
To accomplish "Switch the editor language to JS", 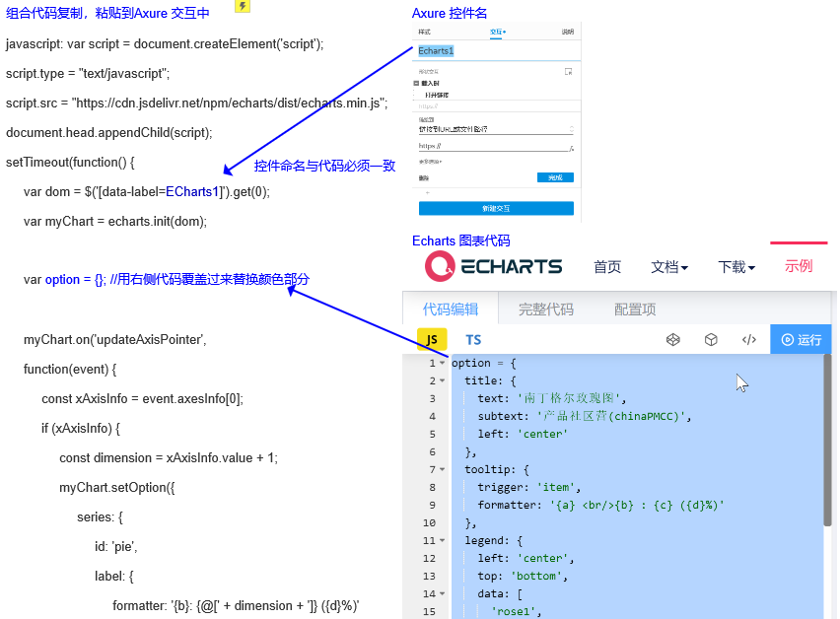I will coord(431,340).
